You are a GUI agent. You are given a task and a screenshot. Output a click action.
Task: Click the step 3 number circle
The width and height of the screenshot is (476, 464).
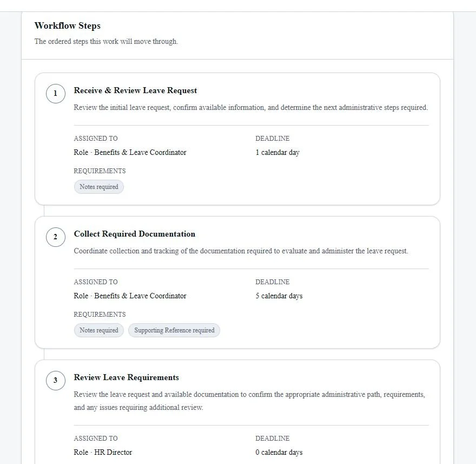[x=56, y=381]
